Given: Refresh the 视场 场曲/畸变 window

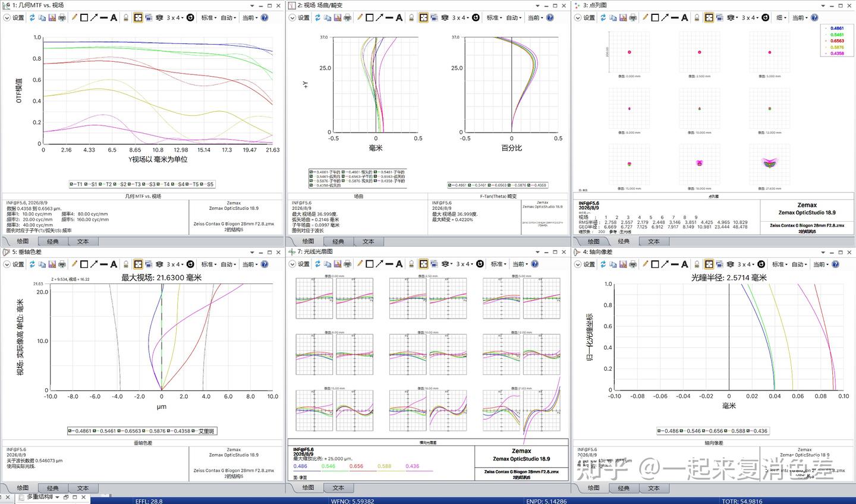Looking at the screenshot, I should 317,18.
